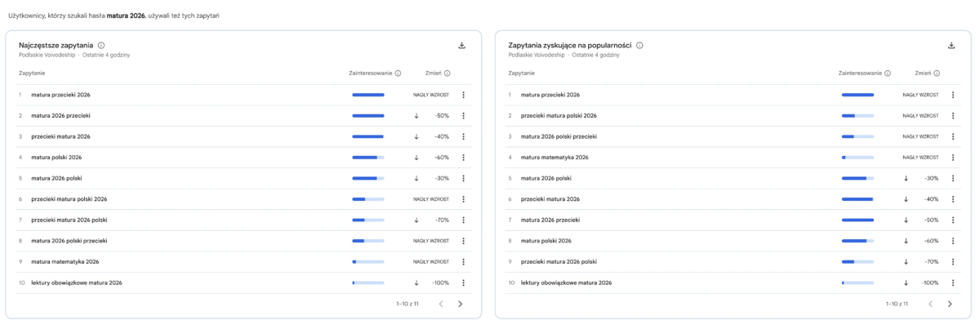The height and width of the screenshot is (325, 980).
Task: Open top query rank 5 matura 2026 polski
Action: (x=56, y=178)
